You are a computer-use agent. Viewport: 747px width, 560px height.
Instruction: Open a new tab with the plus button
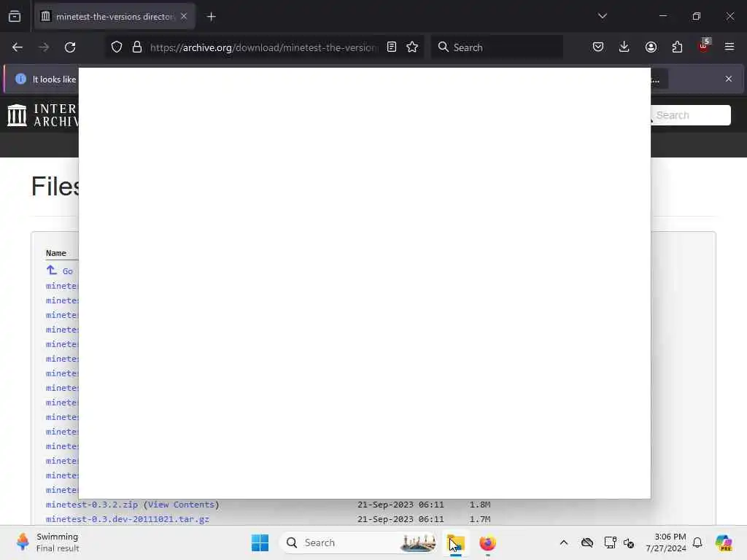pos(212,17)
